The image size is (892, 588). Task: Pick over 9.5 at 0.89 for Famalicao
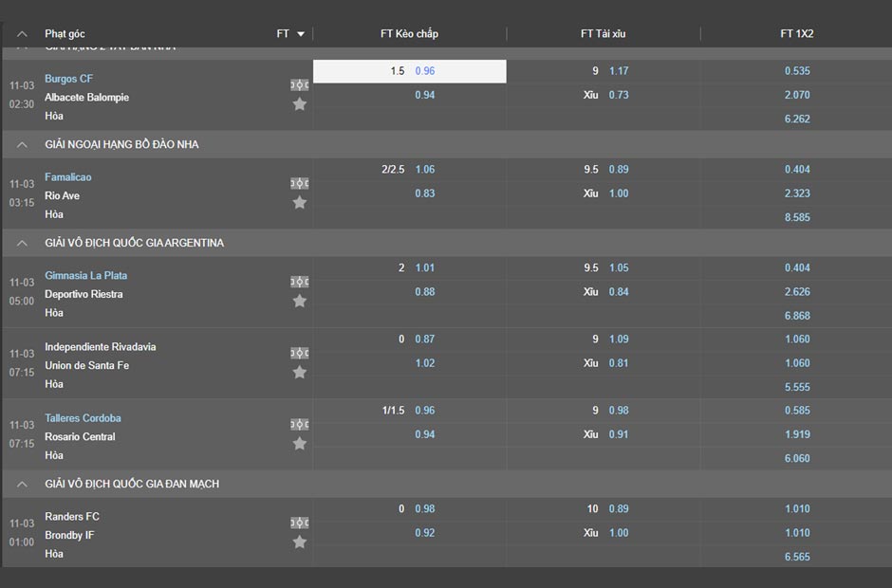(x=619, y=170)
